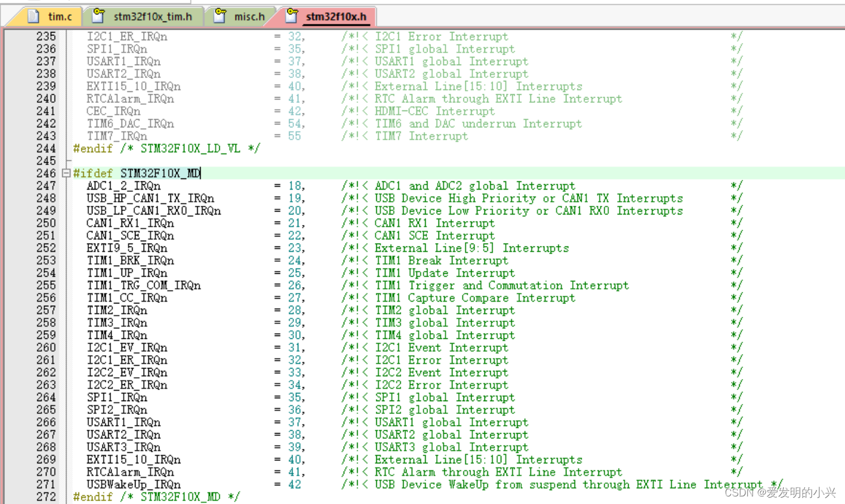Select the stm32f10x.h tab
This screenshot has height=504, width=845.
[x=328, y=16]
